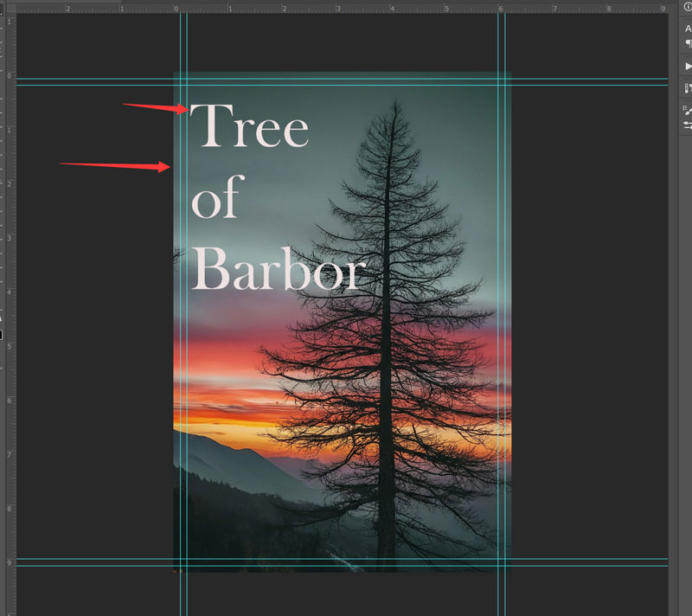Click the 5-inch mark on the horizontal ruler
Screen dimensions: 692x616
[x=446, y=9]
